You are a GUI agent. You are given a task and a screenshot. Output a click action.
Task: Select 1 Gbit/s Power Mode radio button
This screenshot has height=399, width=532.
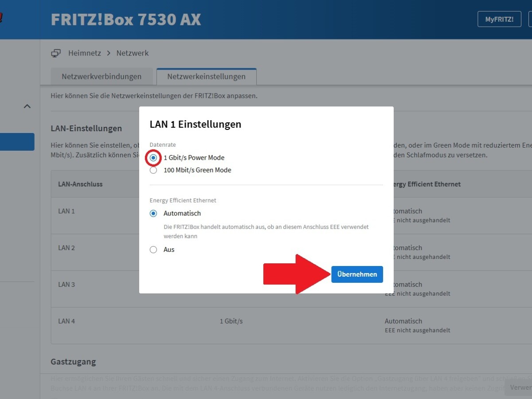click(153, 157)
